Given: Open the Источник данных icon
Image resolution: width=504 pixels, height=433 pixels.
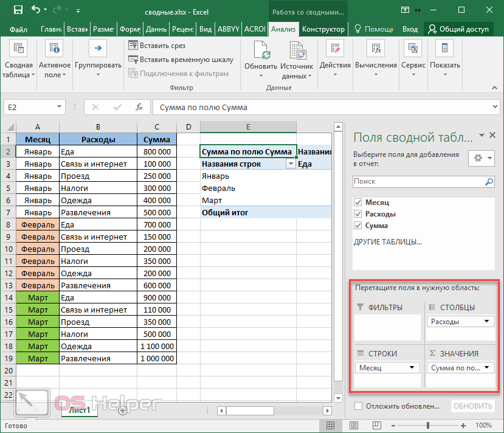Looking at the screenshot, I should tap(297, 50).
